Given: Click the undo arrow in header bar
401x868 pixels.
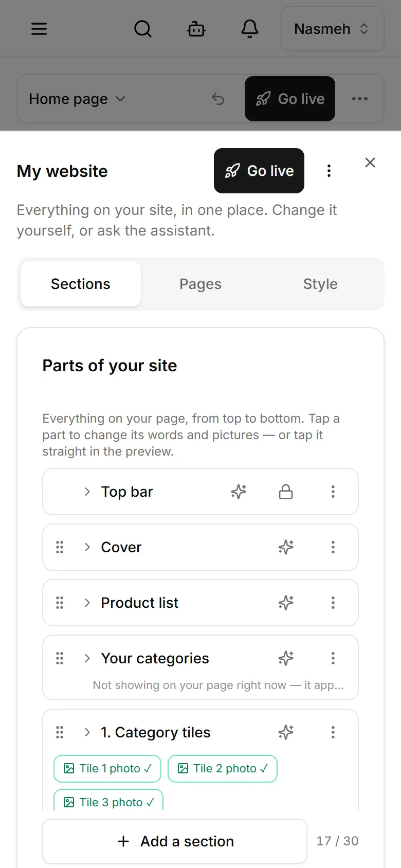Looking at the screenshot, I should point(218,99).
